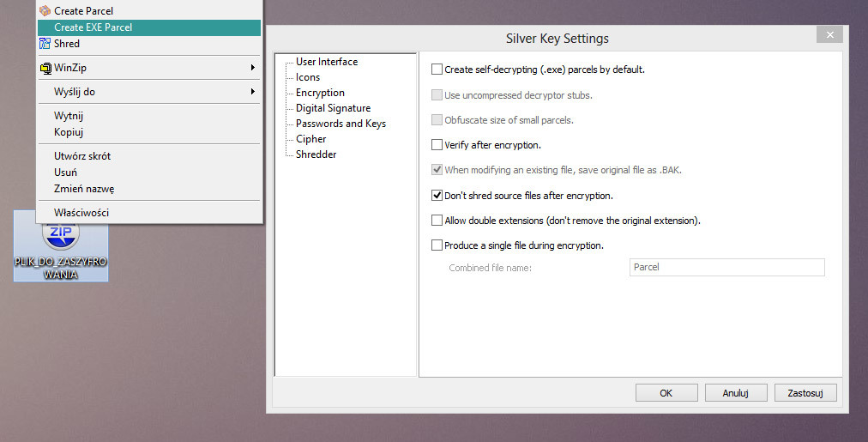Select Utwórz skrót menu entry
Viewport: 868px width, 442px height.
149,156
